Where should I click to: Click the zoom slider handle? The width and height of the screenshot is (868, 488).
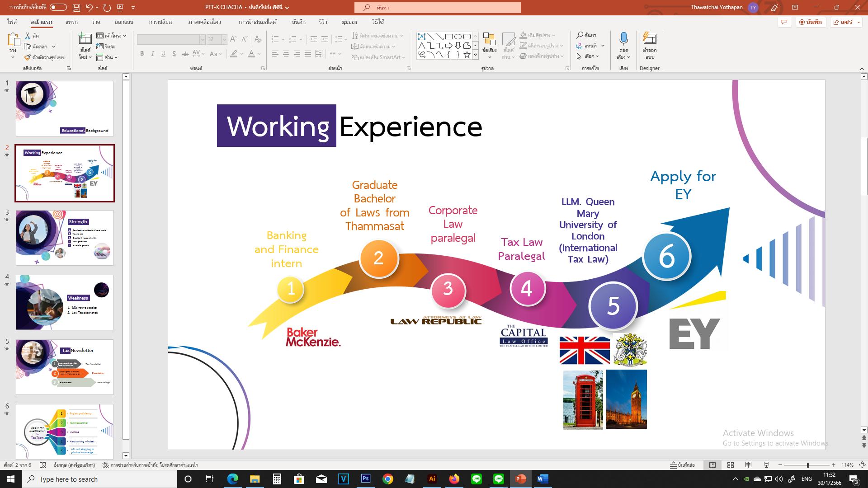tap(808, 465)
